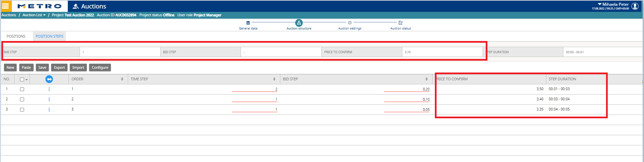Open the Auction status step icon

(x=401, y=23)
